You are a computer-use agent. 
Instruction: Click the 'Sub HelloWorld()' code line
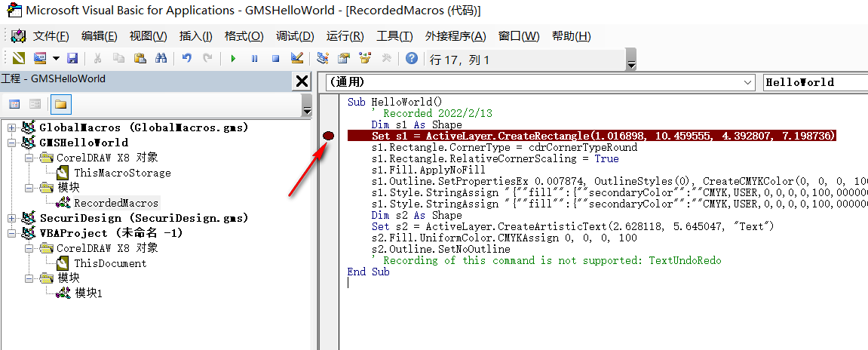click(395, 102)
